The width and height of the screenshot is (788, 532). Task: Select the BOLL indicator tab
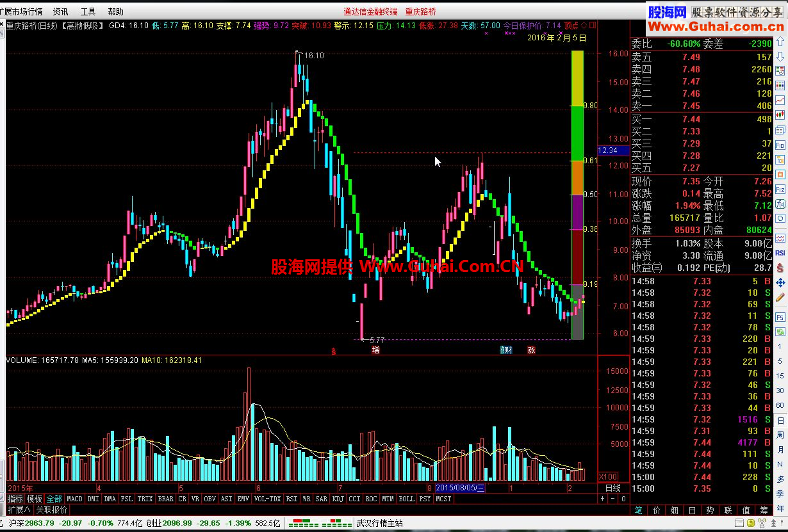[x=406, y=499]
